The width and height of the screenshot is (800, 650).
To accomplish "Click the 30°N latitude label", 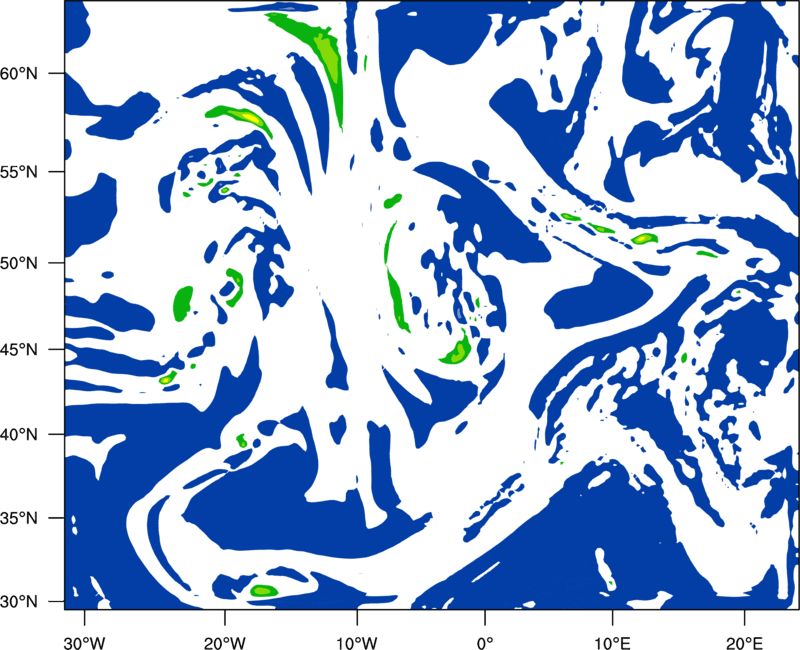I will [19, 602].
